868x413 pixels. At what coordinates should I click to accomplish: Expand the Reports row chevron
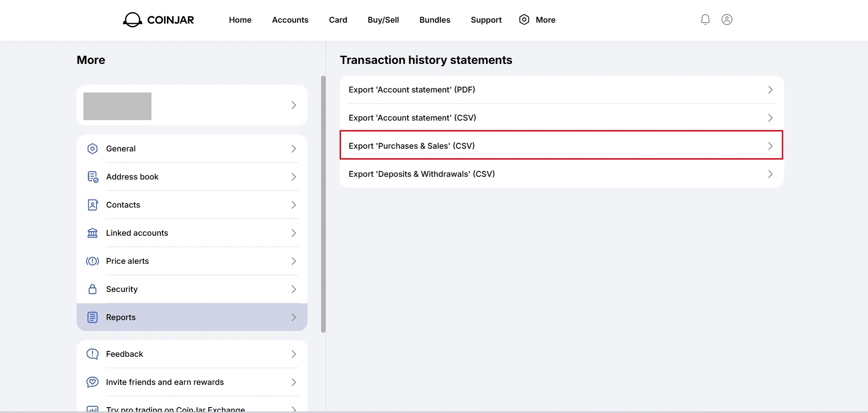click(294, 317)
